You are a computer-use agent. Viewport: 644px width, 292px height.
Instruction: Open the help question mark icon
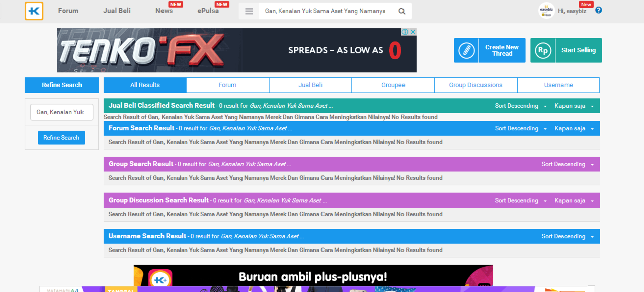pyautogui.click(x=598, y=10)
